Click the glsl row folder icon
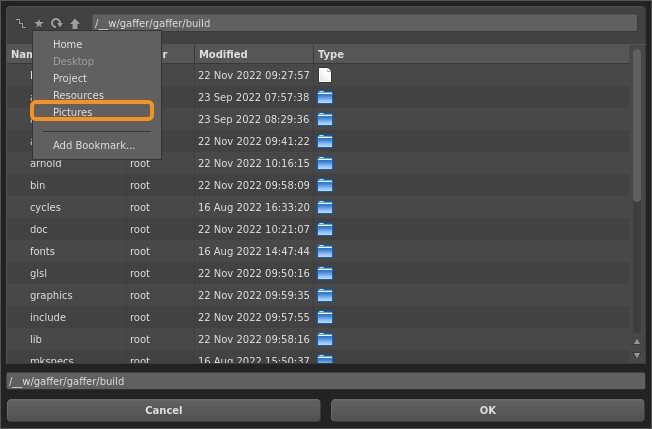The width and height of the screenshot is (652, 429). coord(325,274)
